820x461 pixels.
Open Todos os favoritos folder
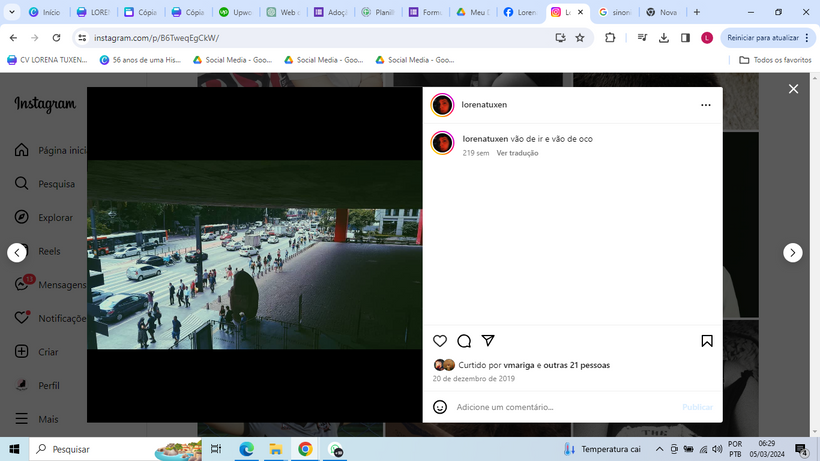(775, 60)
